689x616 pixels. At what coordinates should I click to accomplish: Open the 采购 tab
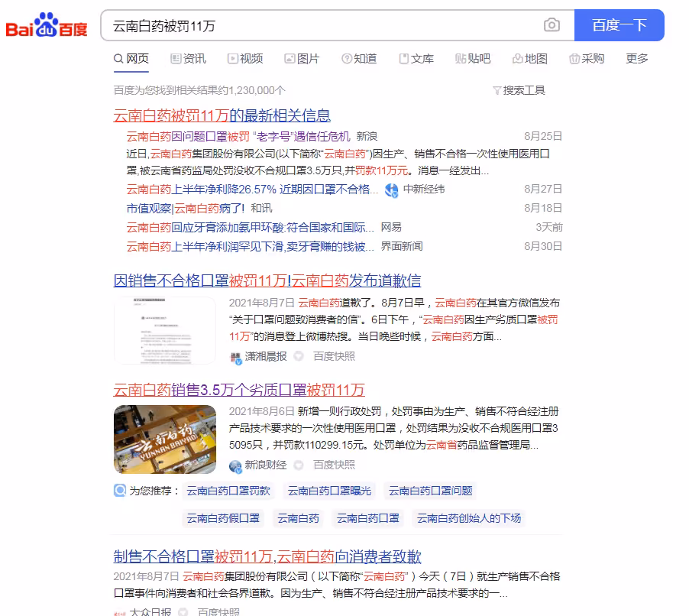[587, 59]
